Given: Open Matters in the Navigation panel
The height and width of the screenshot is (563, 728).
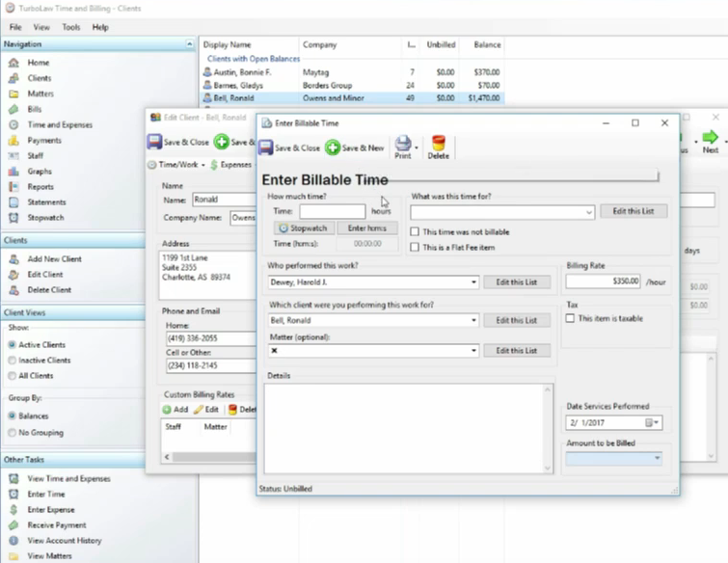Looking at the screenshot, I should pos(40,94).
